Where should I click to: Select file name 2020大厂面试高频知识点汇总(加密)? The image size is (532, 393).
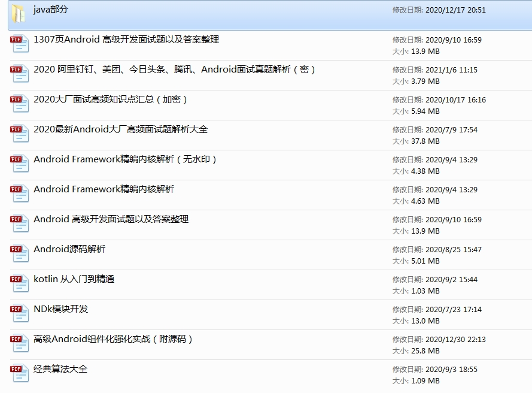click(x=110, y=99)
